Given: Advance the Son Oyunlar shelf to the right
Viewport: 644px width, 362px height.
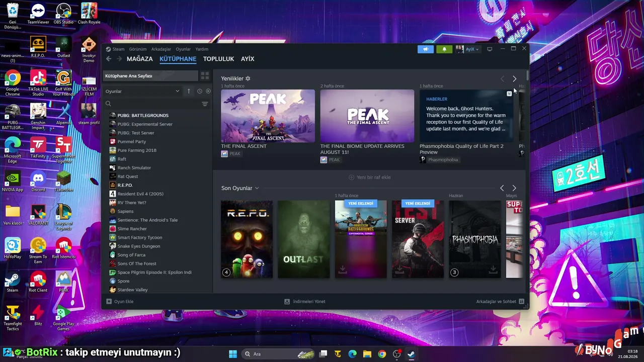Looking at the screenshot, I should 514,188.
